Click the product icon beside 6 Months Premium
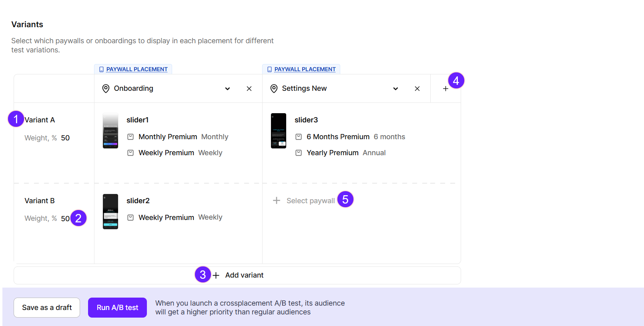This screenshot has height=326, width=644. pyautogui.click(x=299, y=137)
